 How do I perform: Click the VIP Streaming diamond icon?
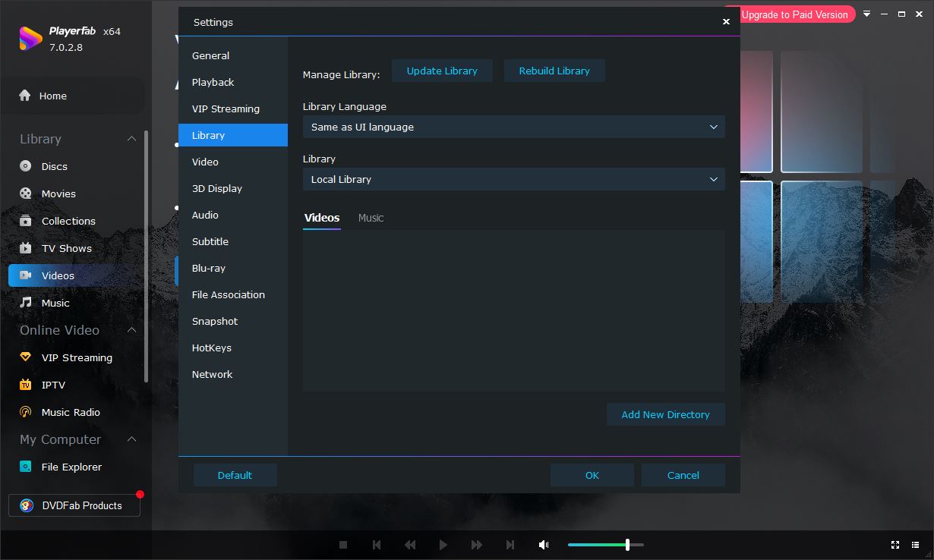[26, 357]
